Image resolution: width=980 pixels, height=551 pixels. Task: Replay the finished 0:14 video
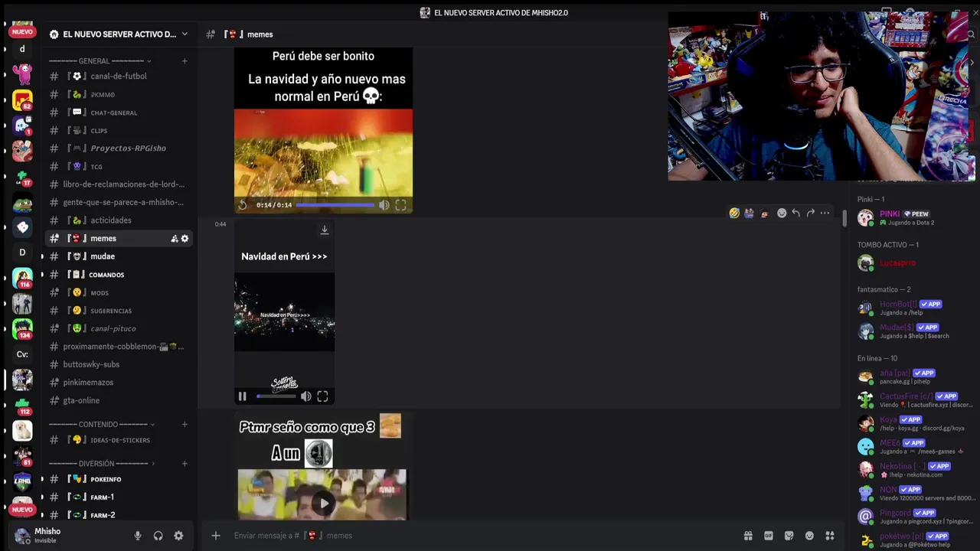[243, 205]
